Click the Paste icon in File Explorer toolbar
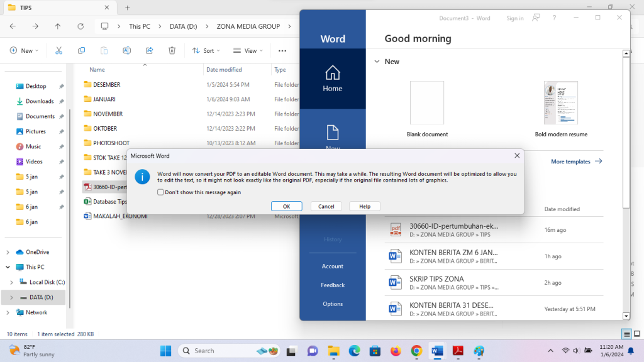Image resolution: width=644 pixels, height=362 pixels. pyautogui.click(x=104, y=50)
